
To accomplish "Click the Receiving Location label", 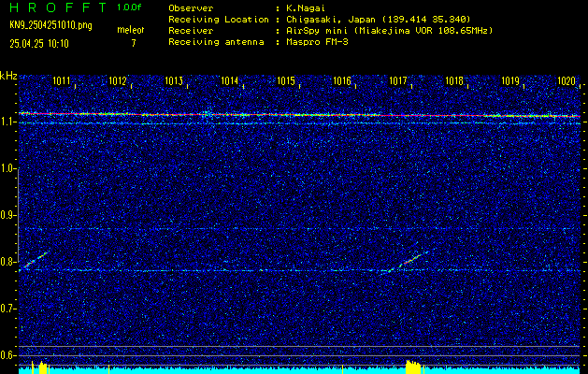I will point(219,20).
